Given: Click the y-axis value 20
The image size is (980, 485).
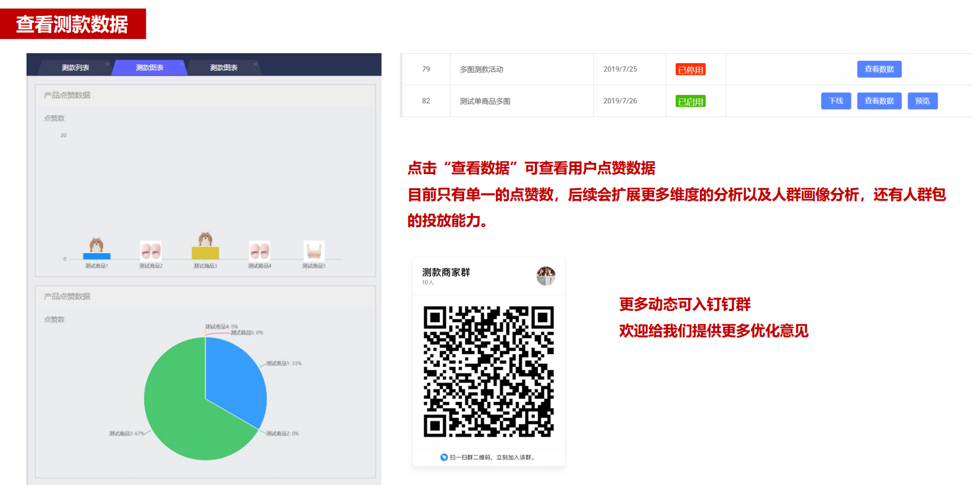Looking at the screenshot, I should [64, 136].
